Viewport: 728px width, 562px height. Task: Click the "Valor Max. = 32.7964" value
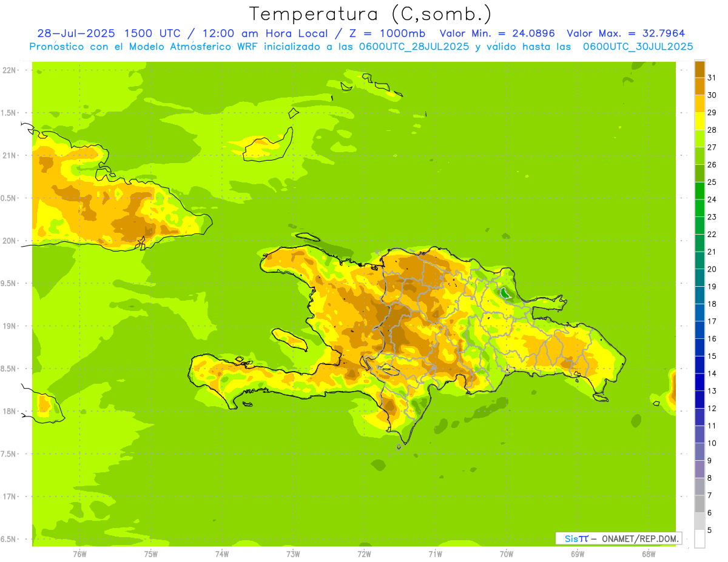tap(626, 33)
